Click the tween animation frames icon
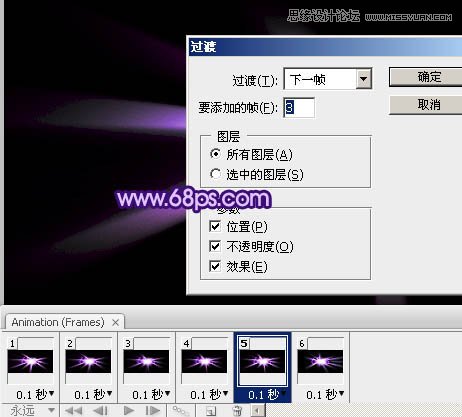The image size is (462, 417). pos(181,410)
